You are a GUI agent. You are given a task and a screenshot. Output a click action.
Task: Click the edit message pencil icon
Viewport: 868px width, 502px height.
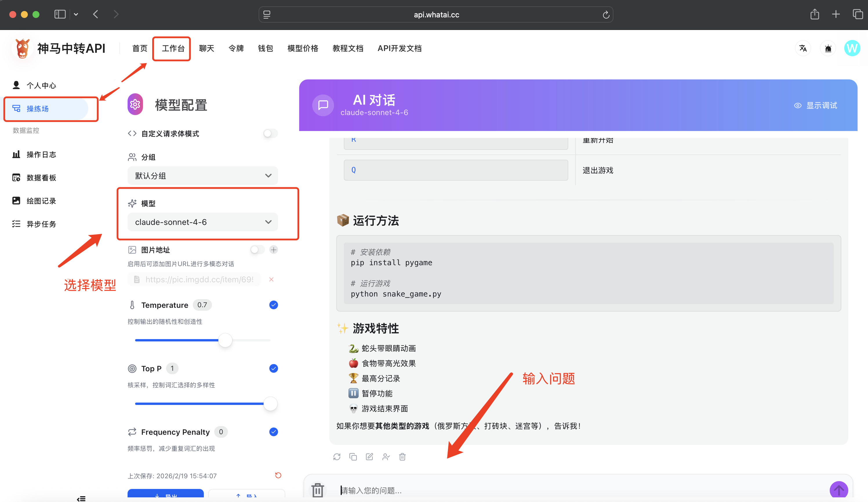pyautogui.click(x=369, y=456)
